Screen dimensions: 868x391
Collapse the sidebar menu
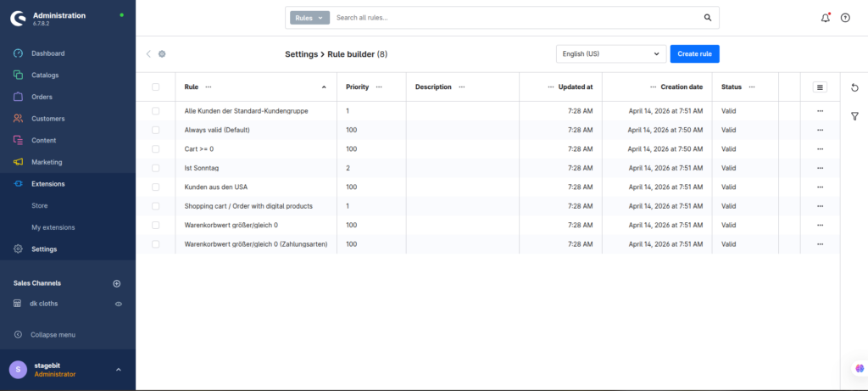click(53, 334)
